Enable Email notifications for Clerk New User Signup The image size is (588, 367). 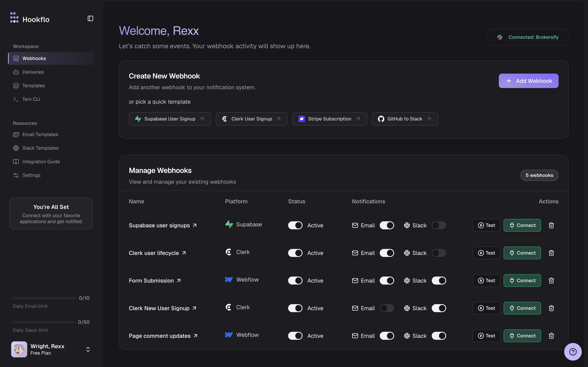pos(387,308)
